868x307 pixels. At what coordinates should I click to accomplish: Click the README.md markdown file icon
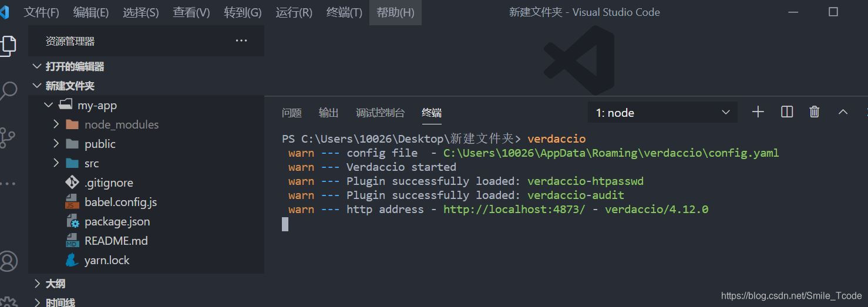pyautogui.click(x=72, y=241)
